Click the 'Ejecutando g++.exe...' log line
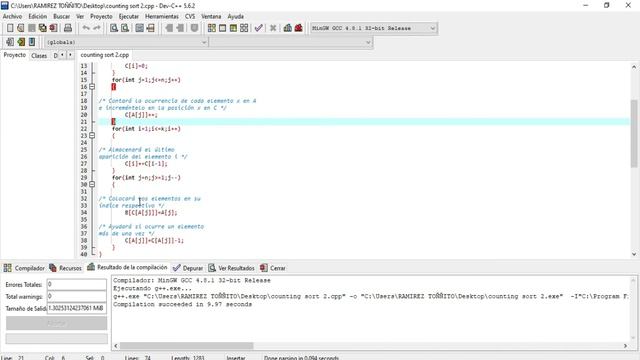The image size is (640, 360). [152, 289]
